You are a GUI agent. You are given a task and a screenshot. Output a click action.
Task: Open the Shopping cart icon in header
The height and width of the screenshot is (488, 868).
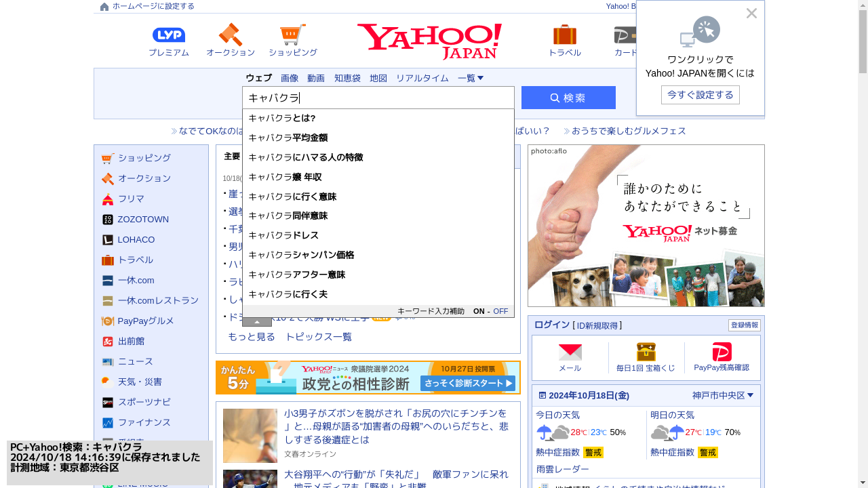tap(293, 35)
